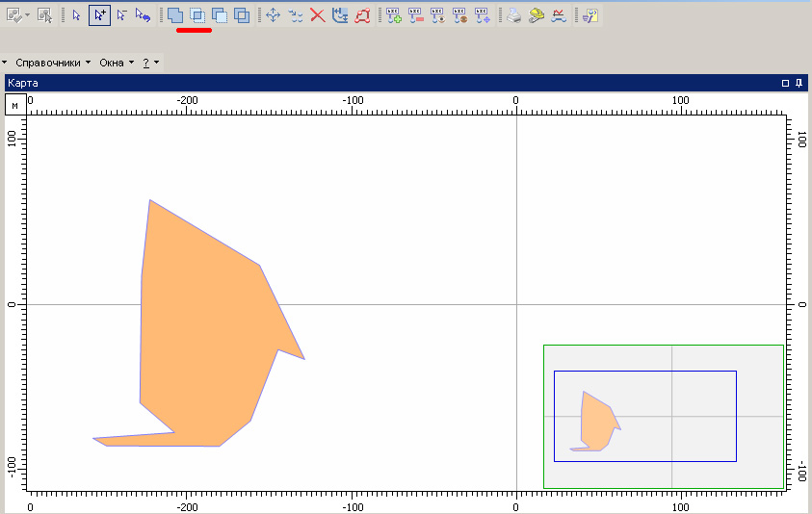This screenshot has width=812, height=514.
Task: Click the yellow hard hat icon
Action: pos(537,15)
